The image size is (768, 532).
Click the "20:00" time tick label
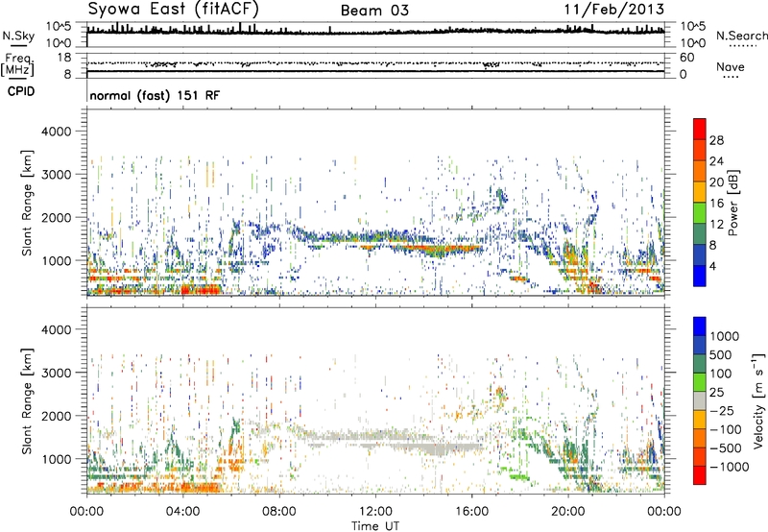tap(567, 512)
